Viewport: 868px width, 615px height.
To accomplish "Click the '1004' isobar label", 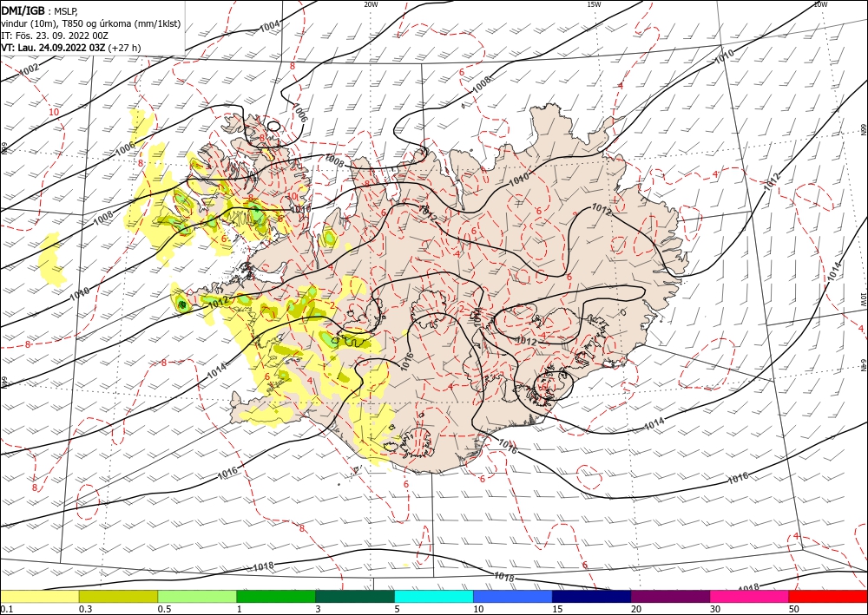I will (x=270, y=26).
